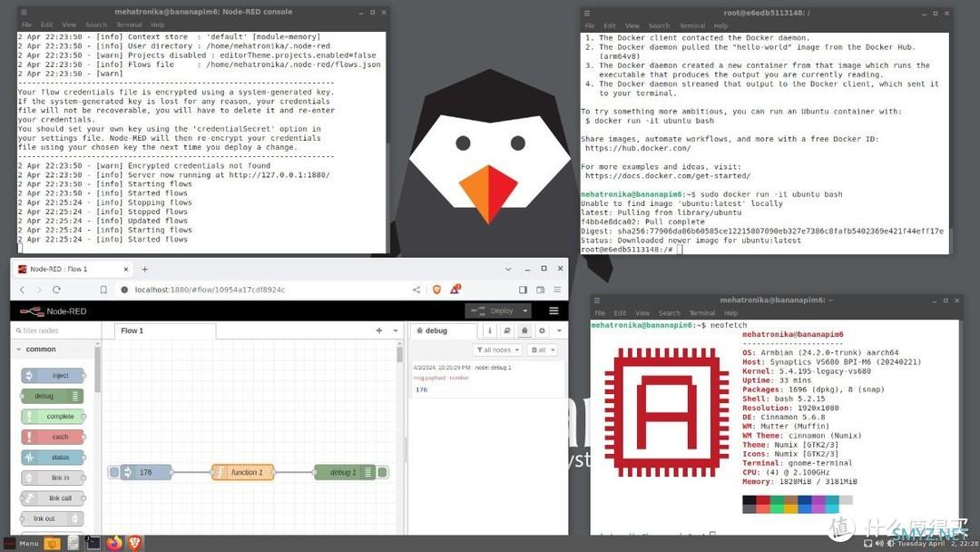The height and width of the screenshot is (552, 980).
Task: Click the Brave Rewards triangle icon
Action: click(455, 289)
